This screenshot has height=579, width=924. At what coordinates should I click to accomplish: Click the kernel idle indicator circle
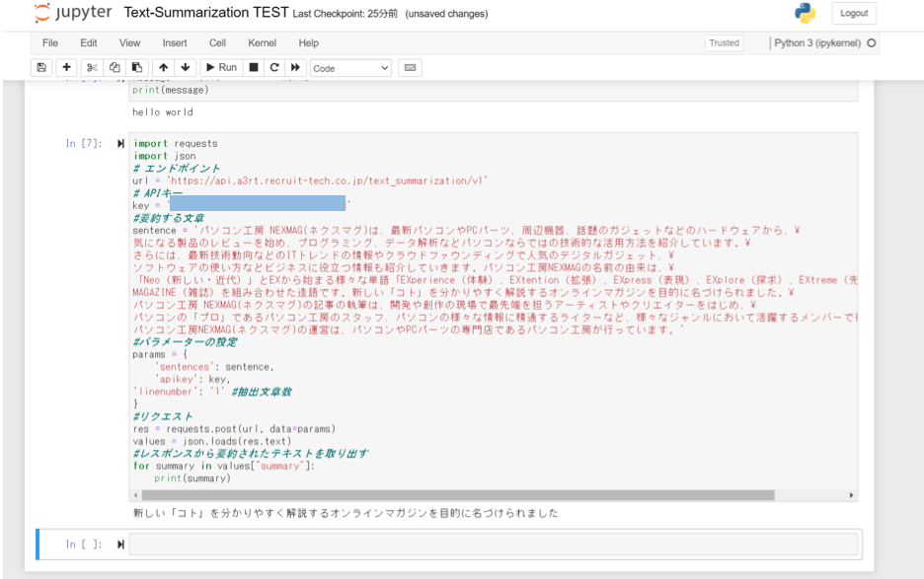[872, 43]
